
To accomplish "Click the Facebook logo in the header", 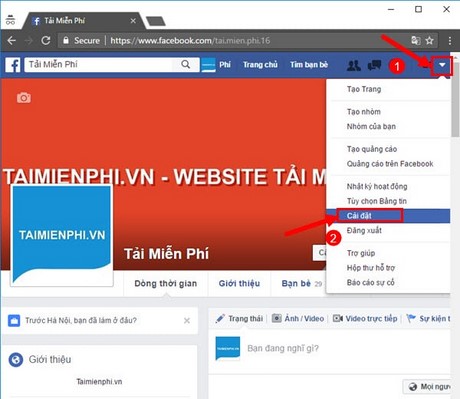I will point(13,65).
